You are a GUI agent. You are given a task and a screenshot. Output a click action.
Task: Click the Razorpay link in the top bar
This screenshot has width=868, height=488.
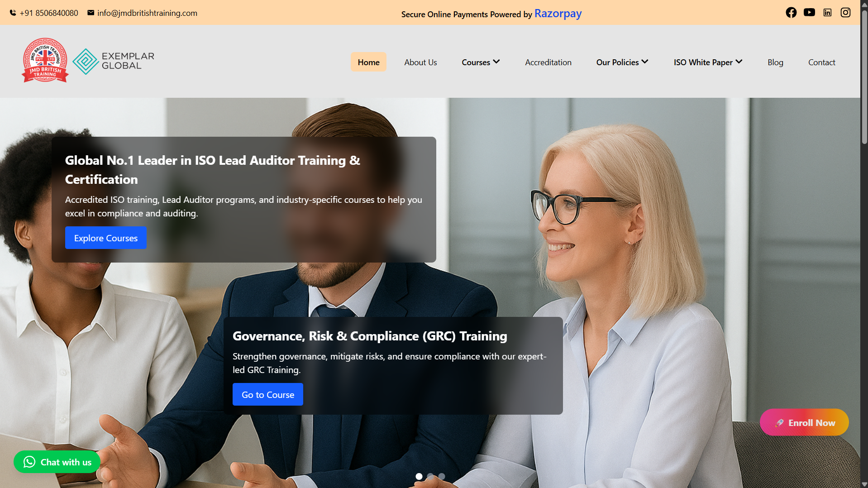tap(558, 13)
